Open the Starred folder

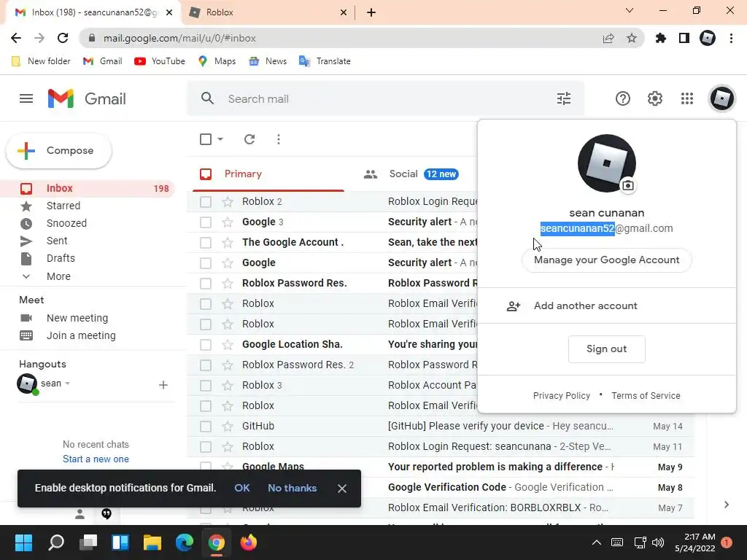pyautogui.click(x=63, y=206)
